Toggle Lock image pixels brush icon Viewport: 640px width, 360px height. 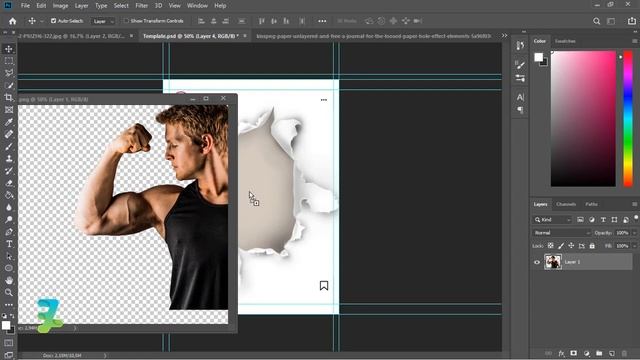click(561, 246)
